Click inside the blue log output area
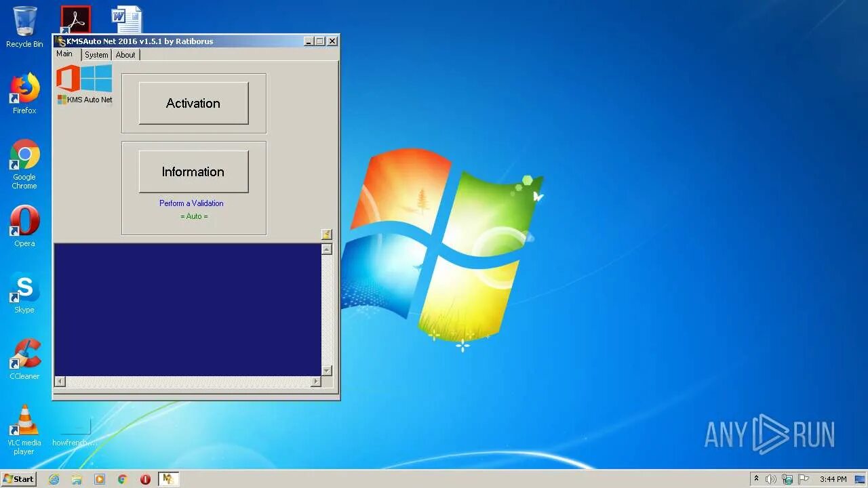Image resolution: width=868 pixels, height=488 pixels. click(x=188, y=310)
